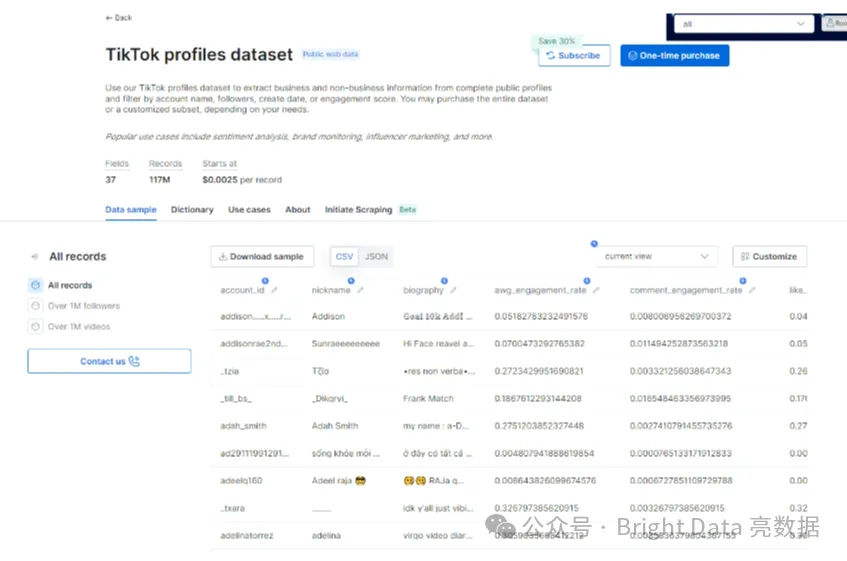Open the 'all' dropdown at top right

coord(744,24)
